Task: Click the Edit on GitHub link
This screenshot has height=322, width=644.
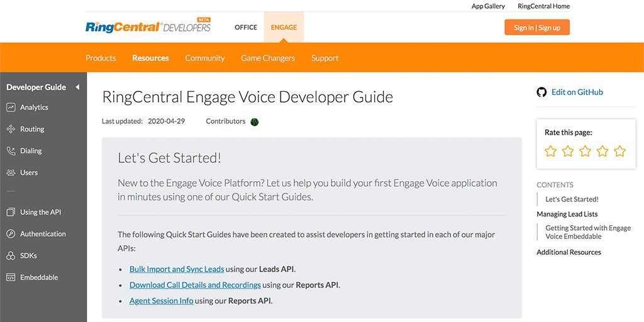Action: [577, 92]
